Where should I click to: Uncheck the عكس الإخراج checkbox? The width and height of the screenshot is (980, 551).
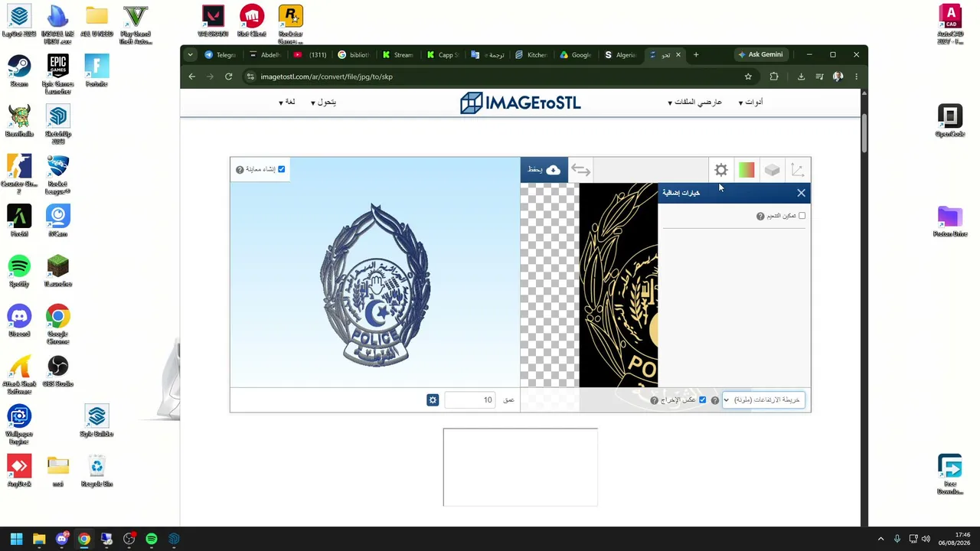click(702, 400)
